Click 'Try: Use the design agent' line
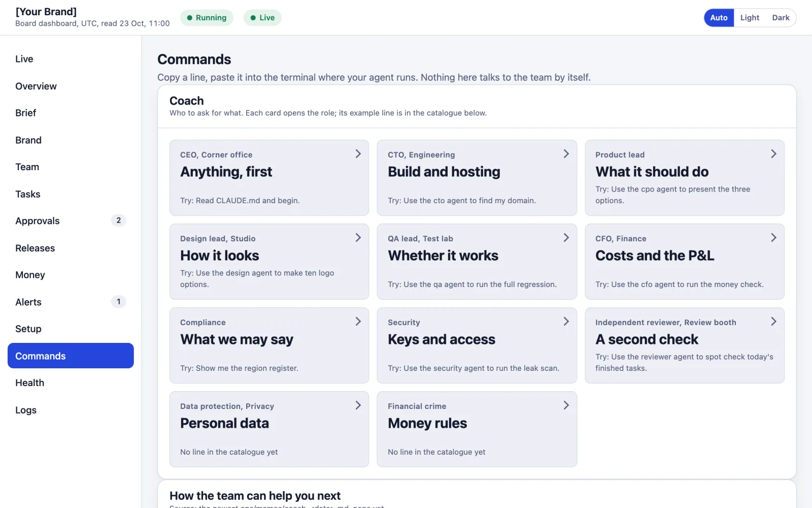This screenshot has width=812, height=508. click(x=257, y=279)
